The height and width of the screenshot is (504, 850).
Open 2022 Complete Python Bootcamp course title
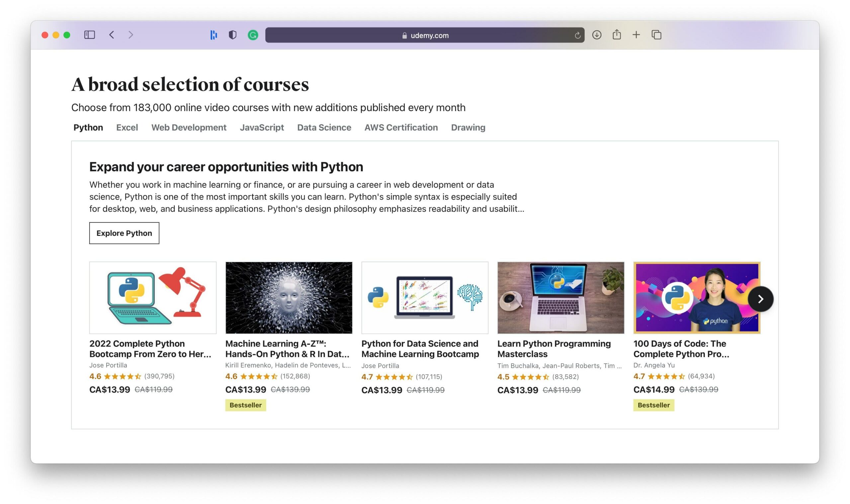pos(150,348)
